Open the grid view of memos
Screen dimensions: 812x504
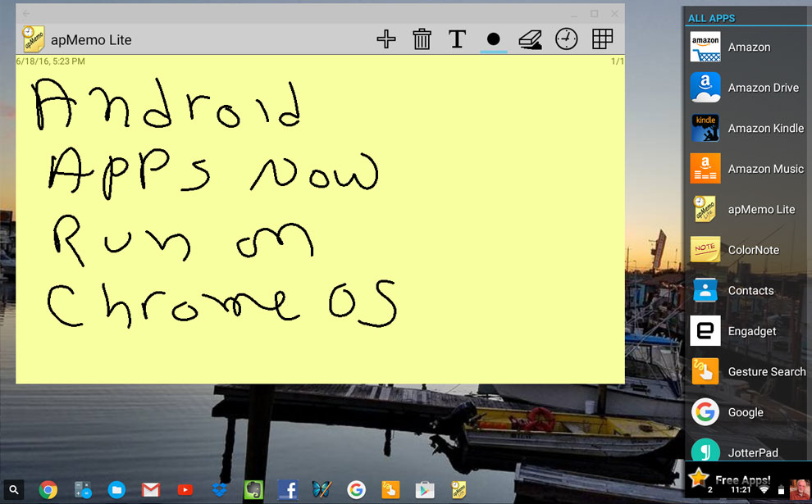[602, 39]
